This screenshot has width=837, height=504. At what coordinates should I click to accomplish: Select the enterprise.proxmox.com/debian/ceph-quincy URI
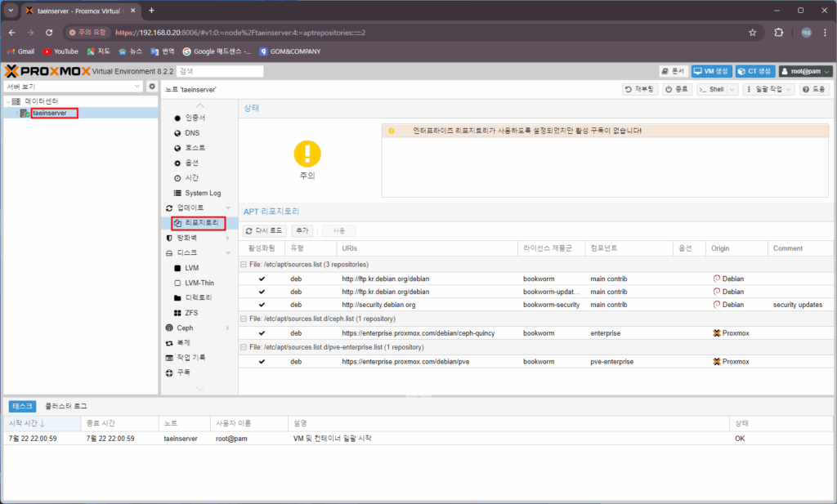pyautogui.click(x=418, y=333)
